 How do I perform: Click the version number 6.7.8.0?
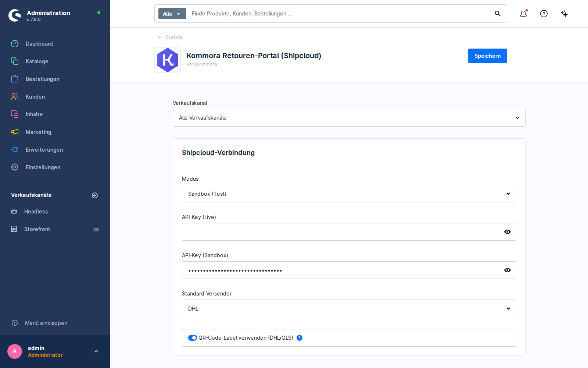34,20
